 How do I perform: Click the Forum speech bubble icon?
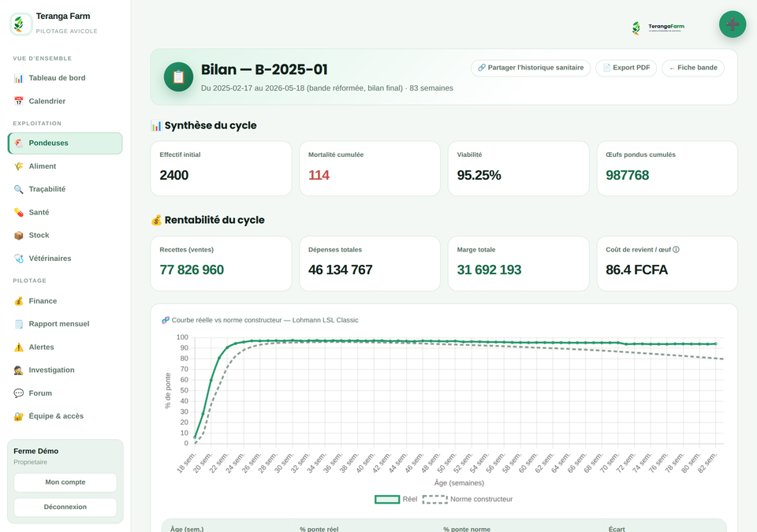tap(19, 393)
